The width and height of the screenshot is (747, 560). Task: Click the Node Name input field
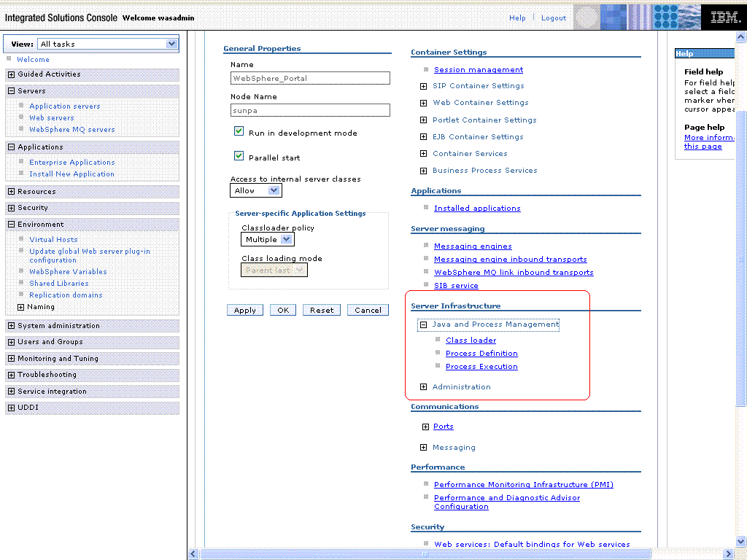310,111
